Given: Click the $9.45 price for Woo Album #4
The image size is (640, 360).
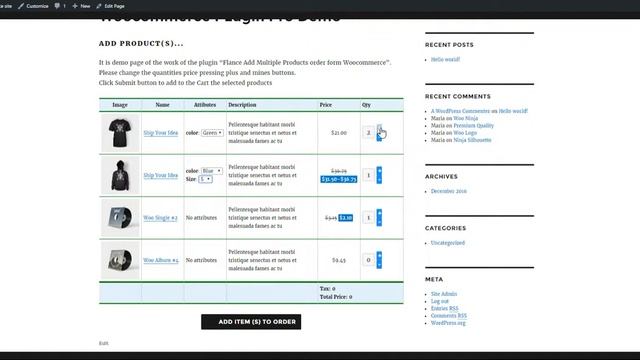Looking at the screenshot, I should click(x=339, y=260).
